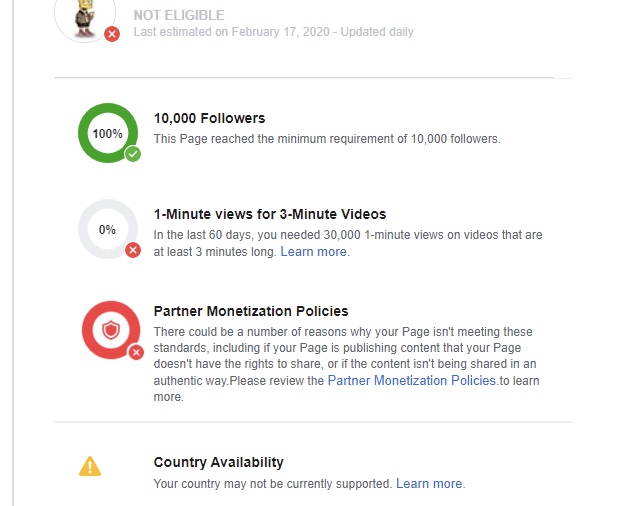Click the Partner Monetization Policies heading
The image size is (619, 506).
pos(251,311)
